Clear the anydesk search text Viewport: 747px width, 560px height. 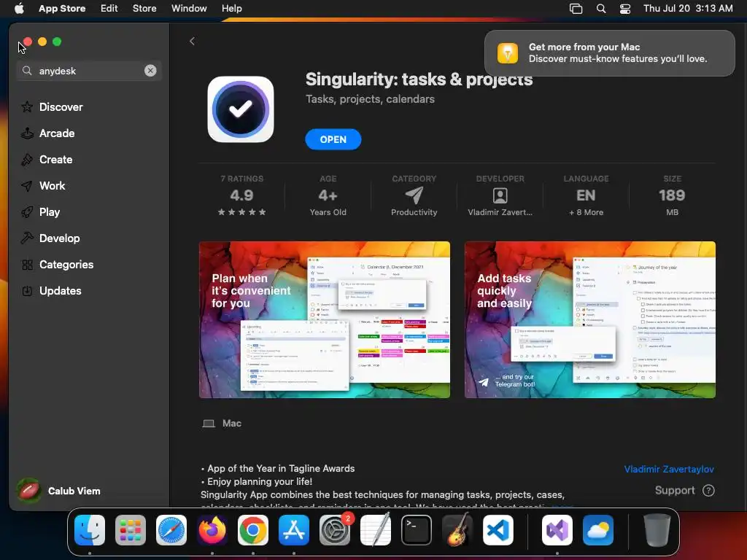coord(150,71)
